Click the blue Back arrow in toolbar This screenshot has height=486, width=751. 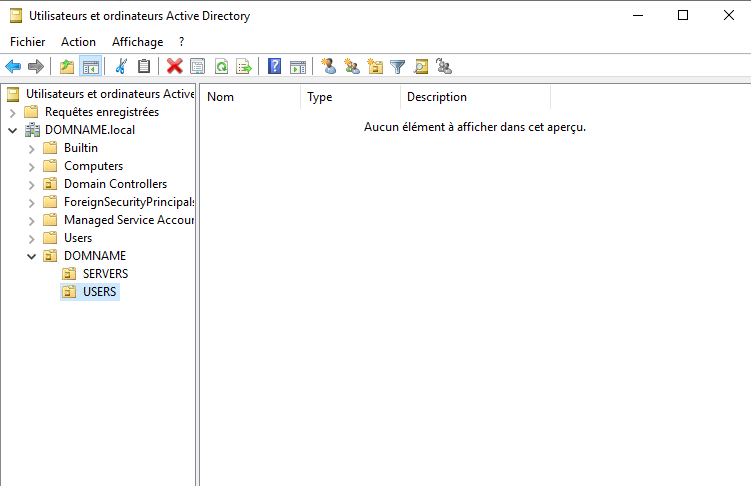coord(13,67)
